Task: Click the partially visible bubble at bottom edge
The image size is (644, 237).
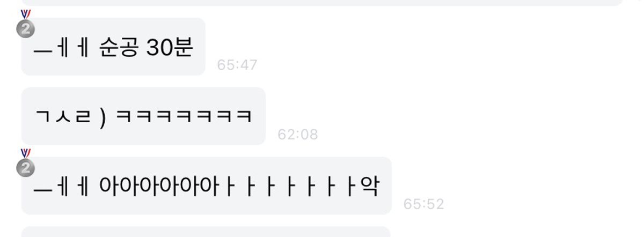Action: 206,232
